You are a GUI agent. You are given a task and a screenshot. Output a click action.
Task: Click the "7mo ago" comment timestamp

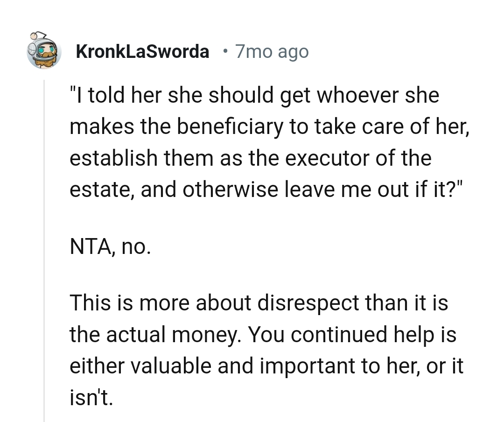[272, 51]
